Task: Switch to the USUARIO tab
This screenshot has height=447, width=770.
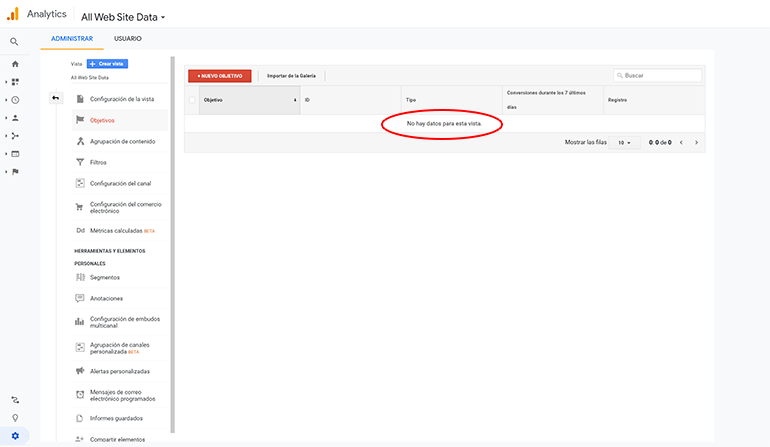Action: (128, 39)
